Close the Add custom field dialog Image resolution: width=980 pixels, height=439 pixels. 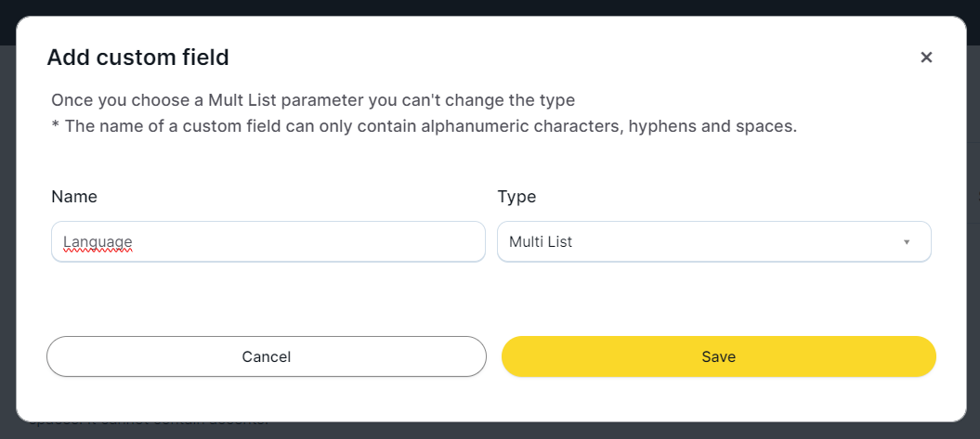click(926, 58)
